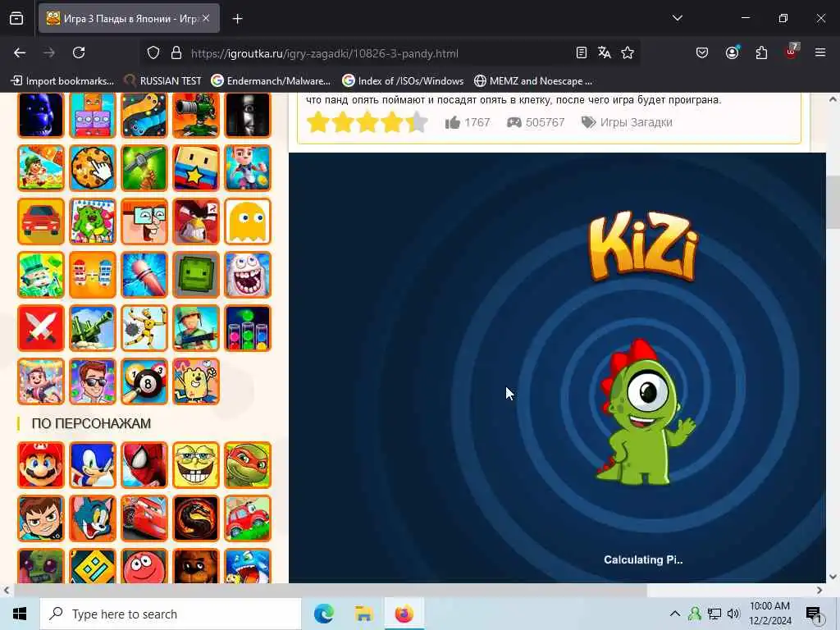Open the color tubes sorting game
The height and width of the screenshot is (630, 840).
point(248,328)
